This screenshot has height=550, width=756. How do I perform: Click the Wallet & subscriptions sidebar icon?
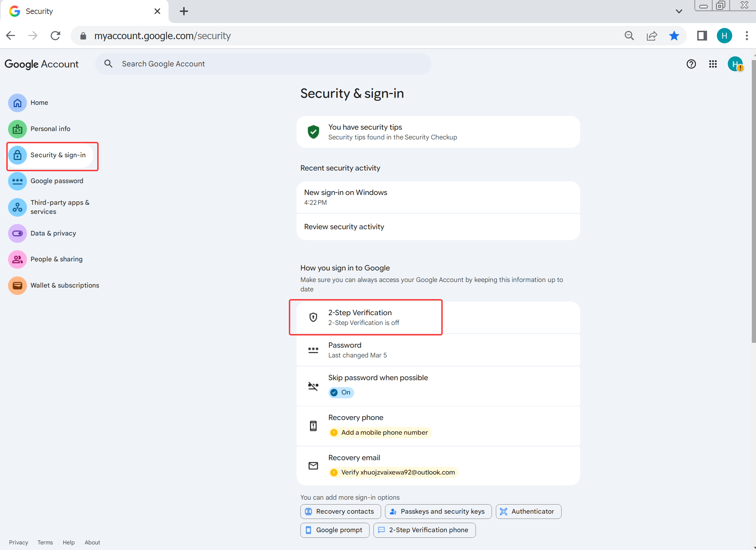17,285
